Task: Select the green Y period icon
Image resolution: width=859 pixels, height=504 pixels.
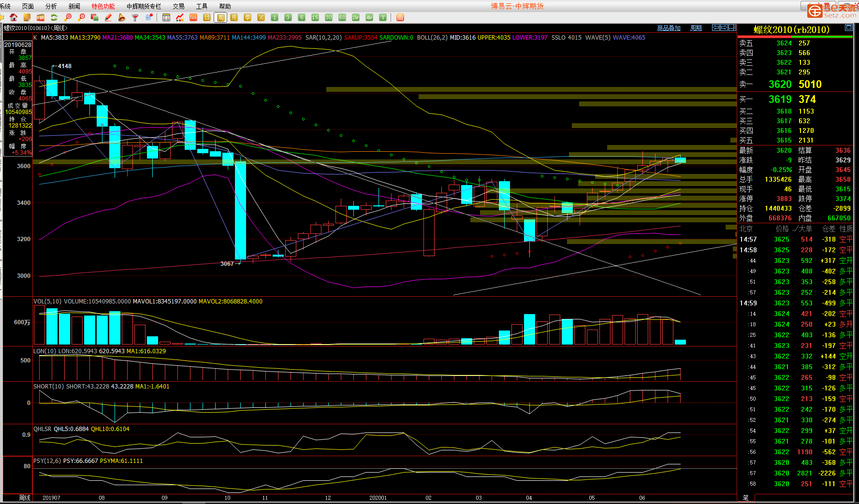Action: [383, 17]
